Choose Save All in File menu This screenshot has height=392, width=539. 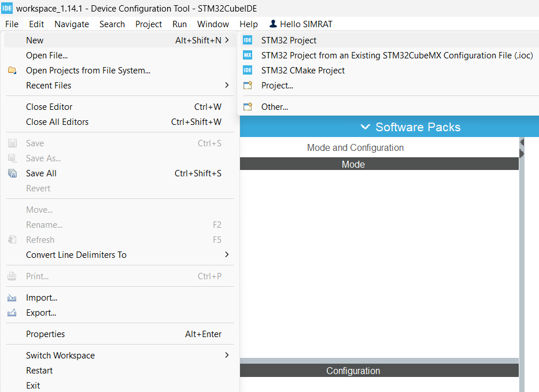tap(120, 173)
